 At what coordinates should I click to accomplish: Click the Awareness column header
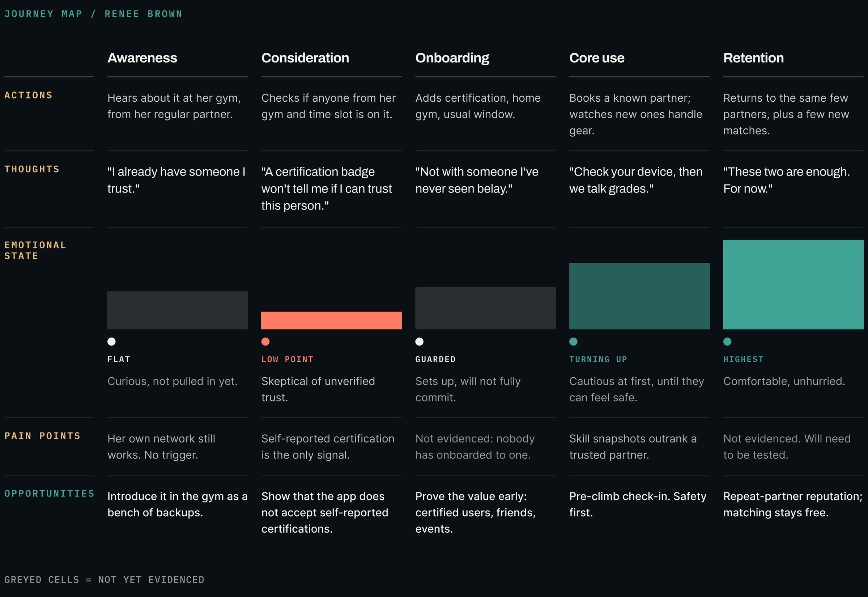tap(142, 58)
